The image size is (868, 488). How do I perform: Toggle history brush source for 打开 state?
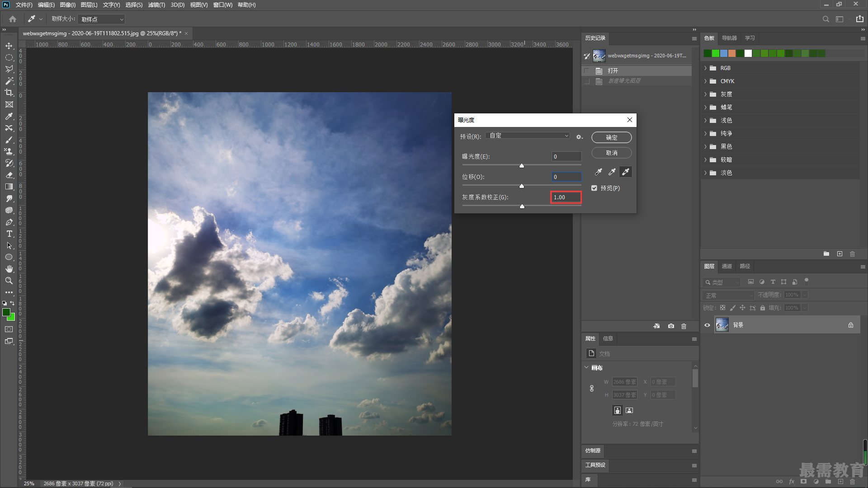coord(587,71)
